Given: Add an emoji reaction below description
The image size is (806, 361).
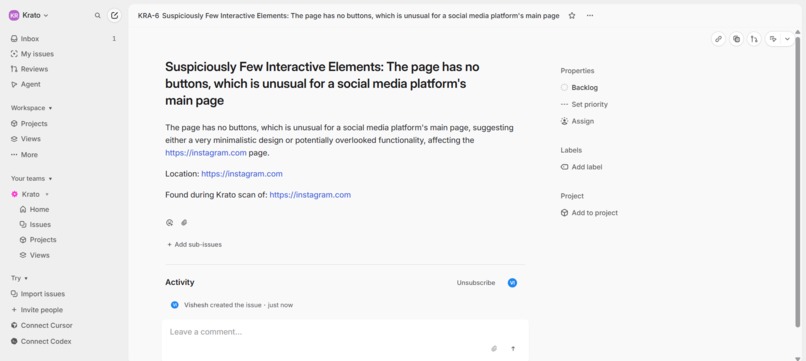Looking at the screenshot, I should [169, 223].
